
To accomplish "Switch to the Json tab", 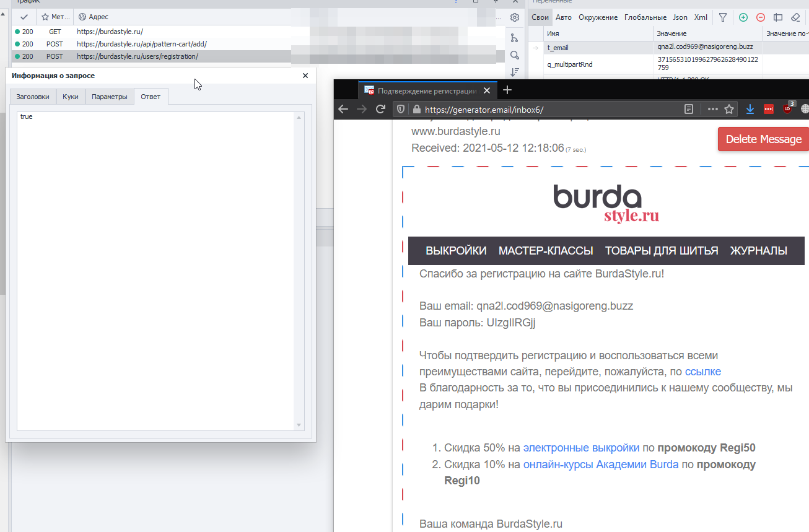I will coord(680,17).
